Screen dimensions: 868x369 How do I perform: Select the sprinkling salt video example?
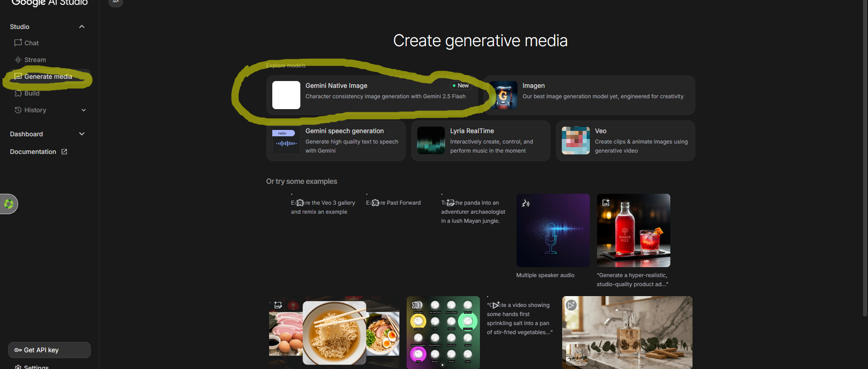520,318
